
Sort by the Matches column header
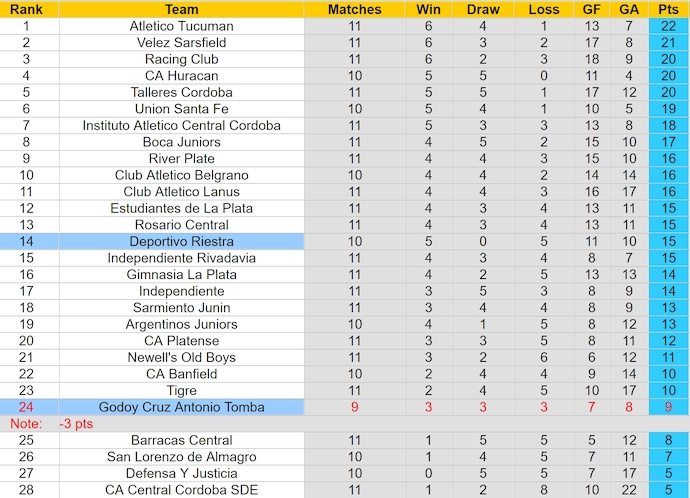[x=354, y=9]
